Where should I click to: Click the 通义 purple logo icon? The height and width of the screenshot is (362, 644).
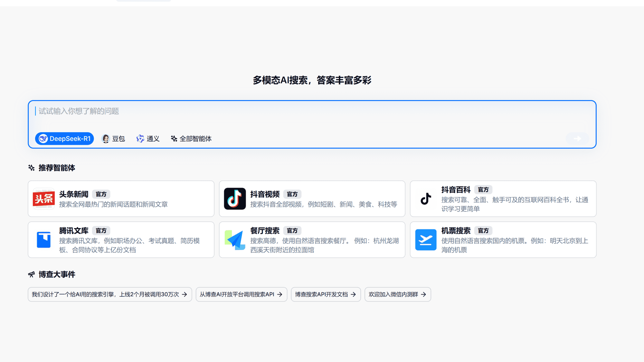coord(140,139)
